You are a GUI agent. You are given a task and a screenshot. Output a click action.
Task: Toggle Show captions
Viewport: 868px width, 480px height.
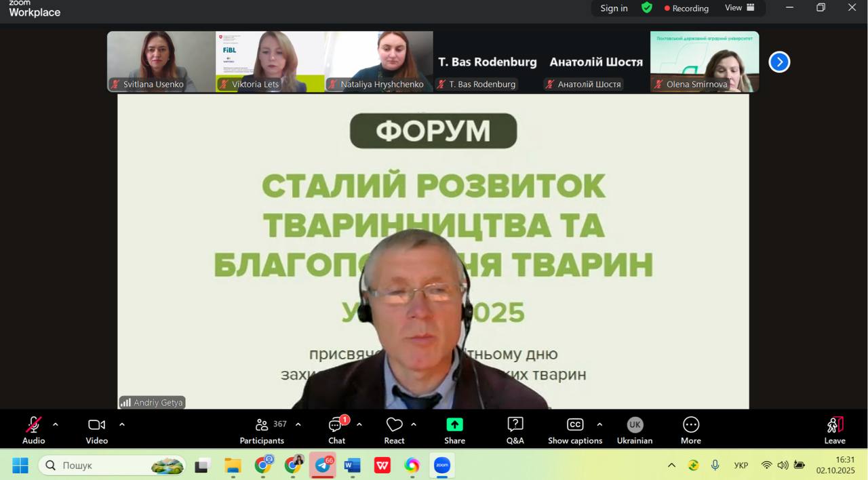point(575,431)
